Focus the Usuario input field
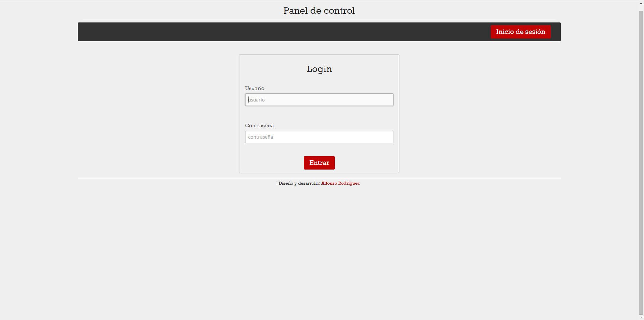 pos(319,100)
